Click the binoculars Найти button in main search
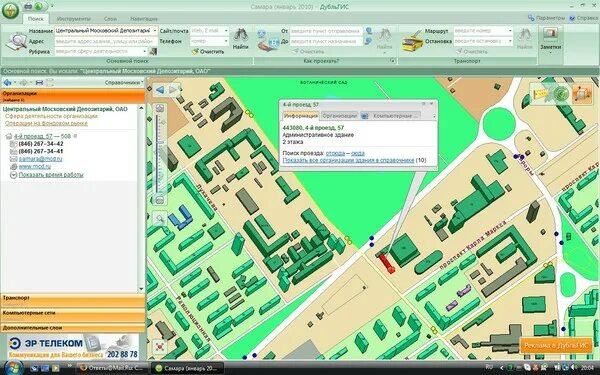 [240, 39]
